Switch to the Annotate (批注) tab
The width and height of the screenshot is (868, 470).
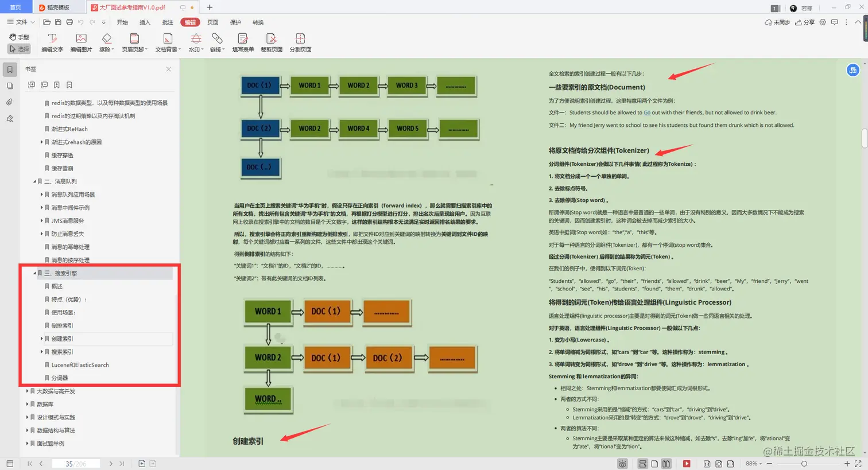click(168, 22)
